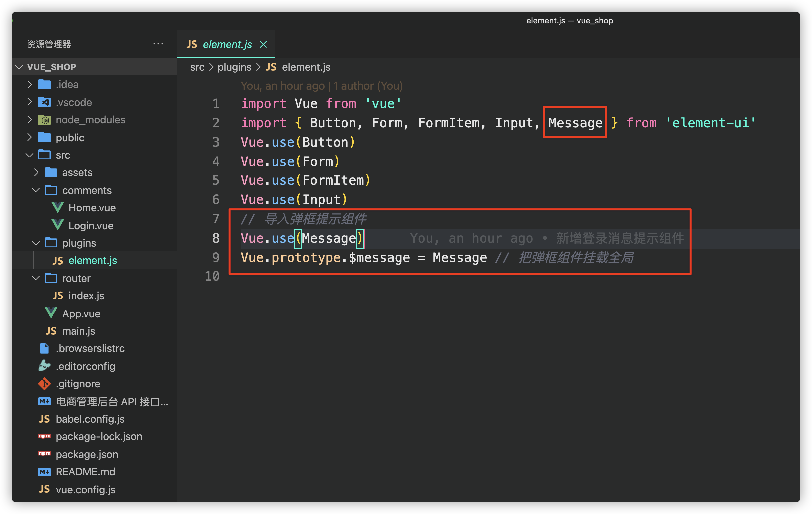
Task: Click the JS icon in the breadcrumb
Action: (271, 67)
